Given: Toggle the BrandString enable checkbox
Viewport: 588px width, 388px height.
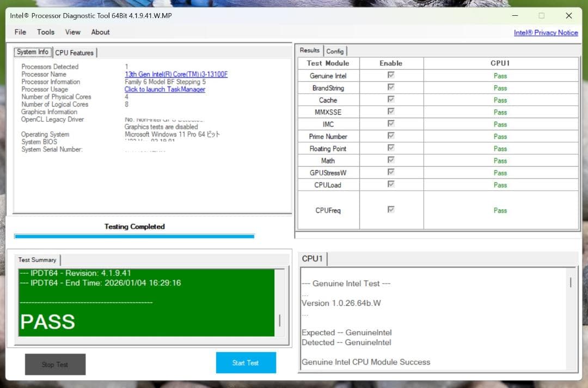Looking at the screenshot, I should pyautogui.click(x=391, y=87).
